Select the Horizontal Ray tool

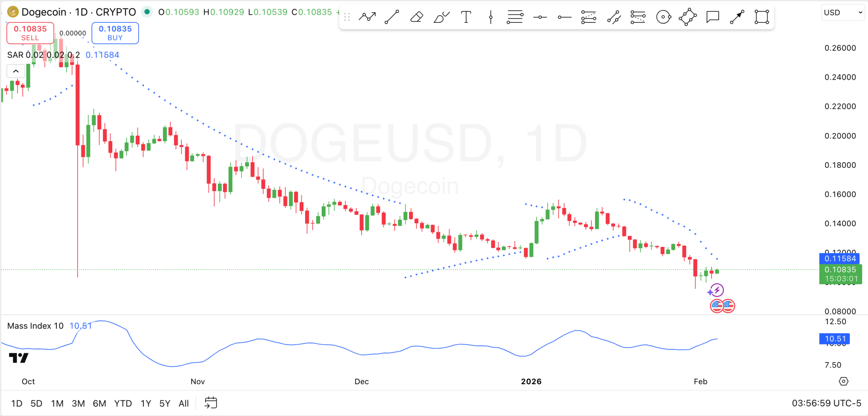[564, 17]
